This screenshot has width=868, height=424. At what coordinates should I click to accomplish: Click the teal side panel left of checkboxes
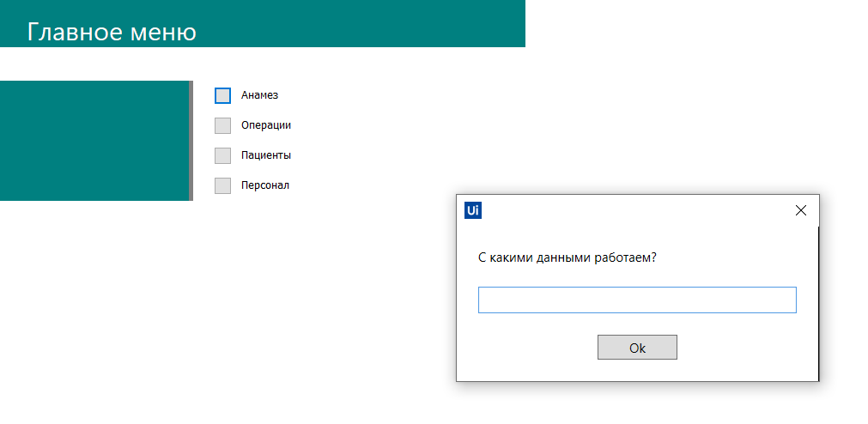94,141
